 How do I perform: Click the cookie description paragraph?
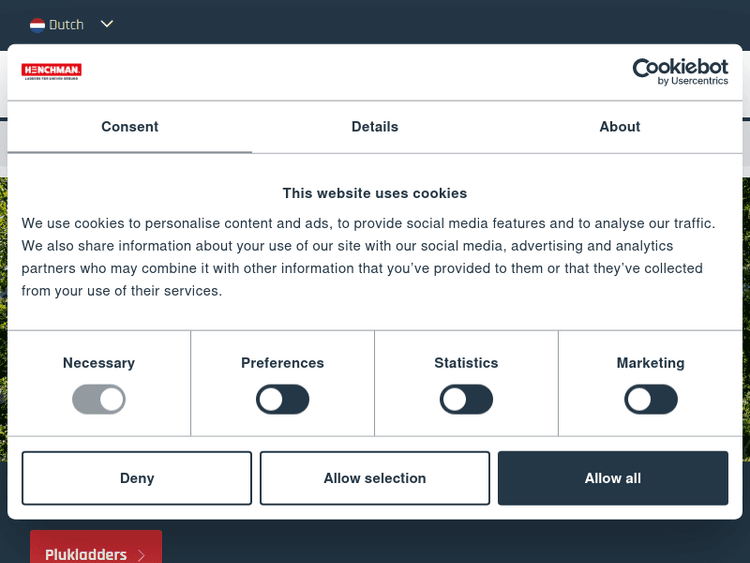click(x=370, y=257)
